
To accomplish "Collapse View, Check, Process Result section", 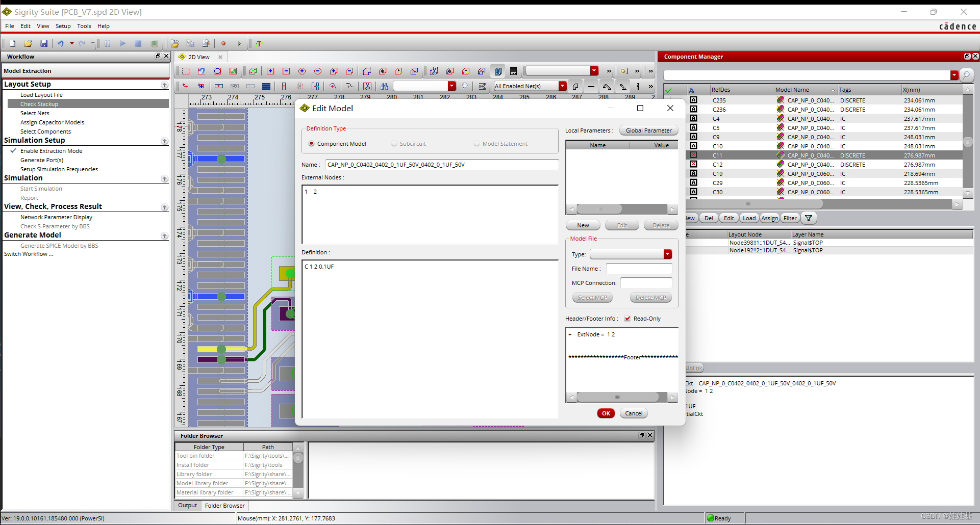I will click(x=164, y=207).
